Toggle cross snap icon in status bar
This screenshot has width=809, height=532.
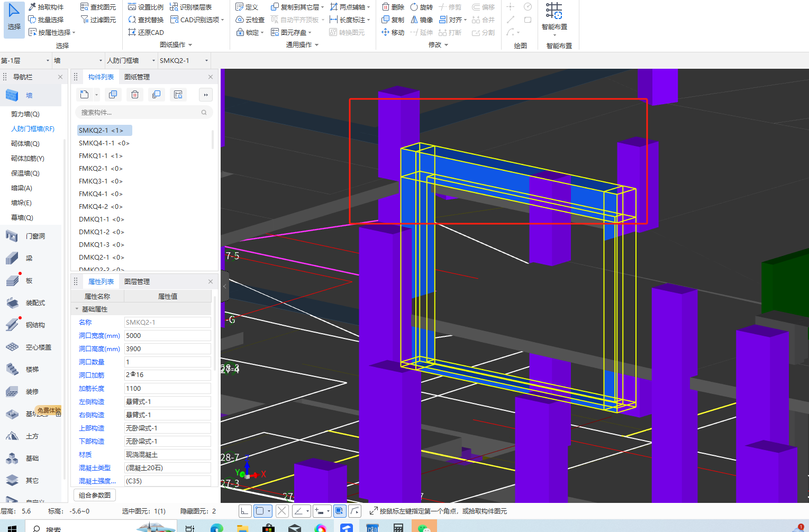click(282, 511)
